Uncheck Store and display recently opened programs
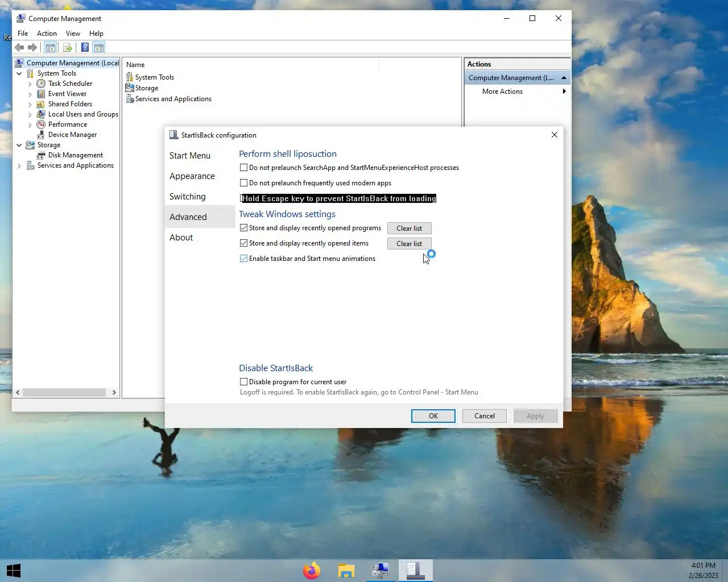 (244, 228)
